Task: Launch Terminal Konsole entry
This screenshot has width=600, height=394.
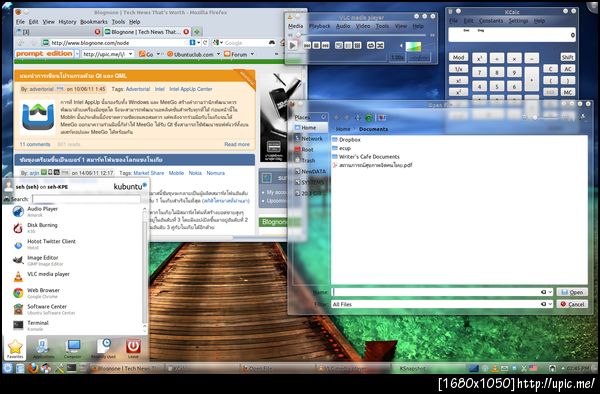Action: (77, 325)
